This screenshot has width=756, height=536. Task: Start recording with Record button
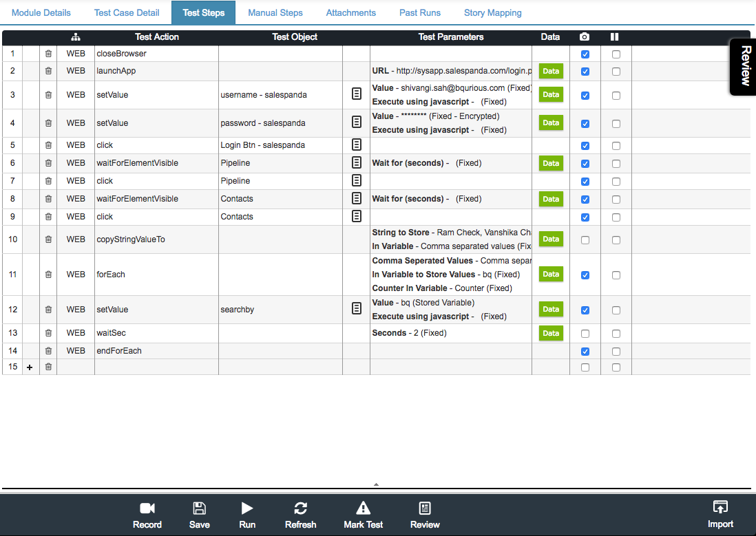pos(147,515)
